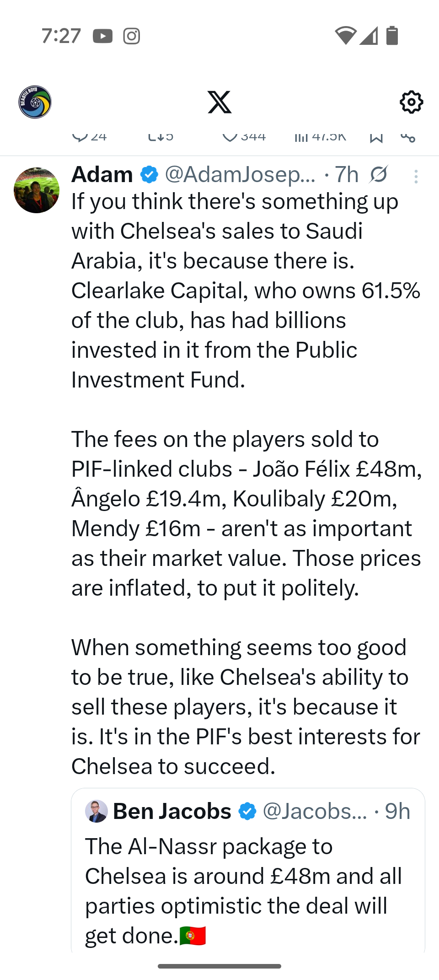The width and height of the screenshot is (439, 980).
Task: Bookmark the previous post
Action: (x=376, y=137)
